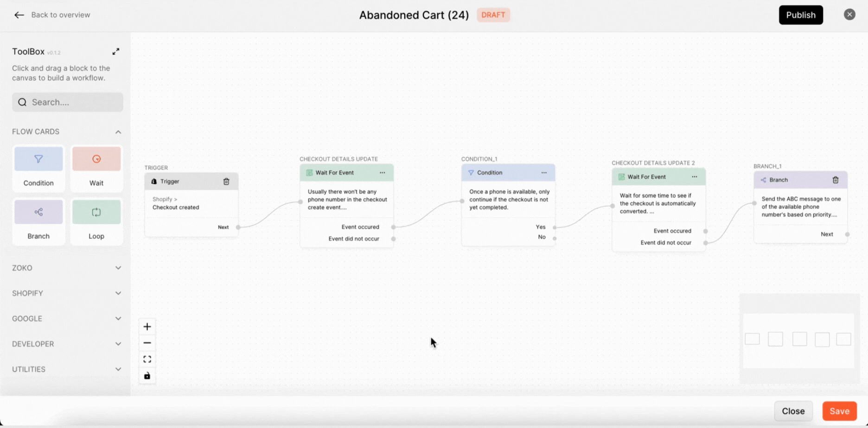This screenshot has width=868, height=428.
Task: Click the back arrow icon
Action: tap(19, 15)
